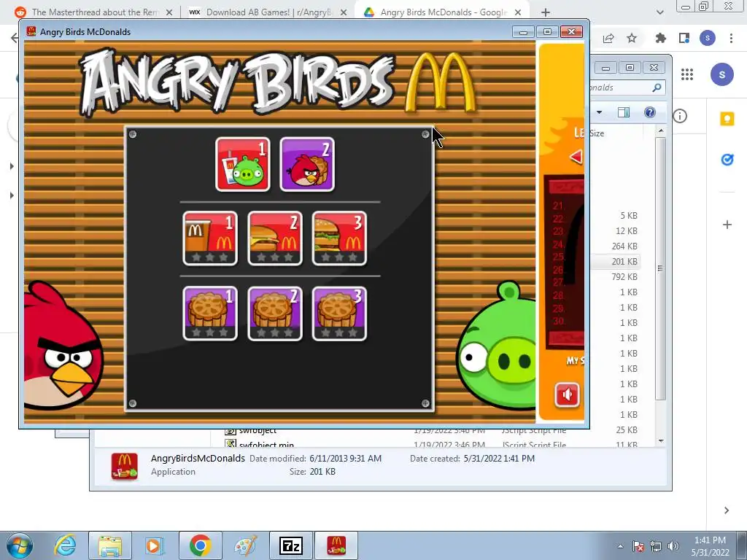
Task: Expand side panel chevron at bottom right
Action: tap(727, 510)
